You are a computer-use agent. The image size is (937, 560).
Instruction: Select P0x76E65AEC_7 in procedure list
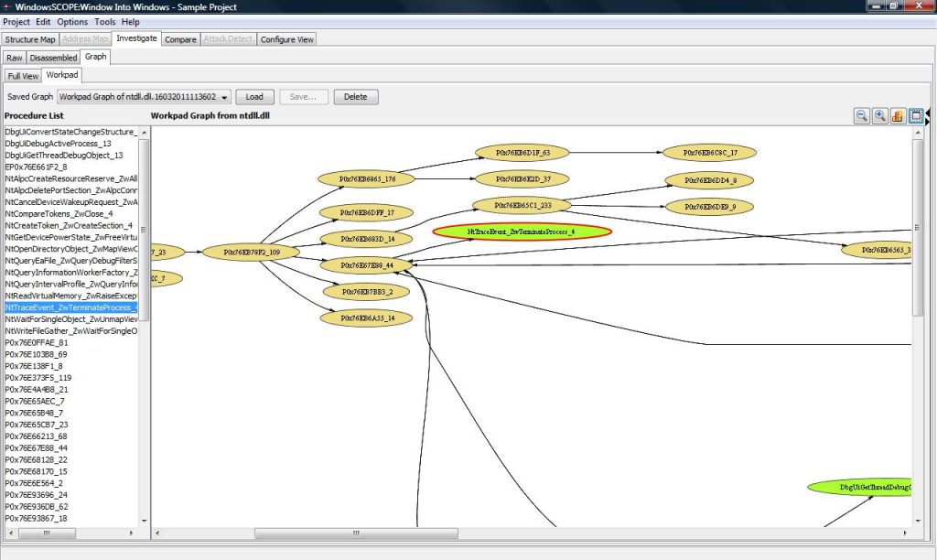coord(35,401)
